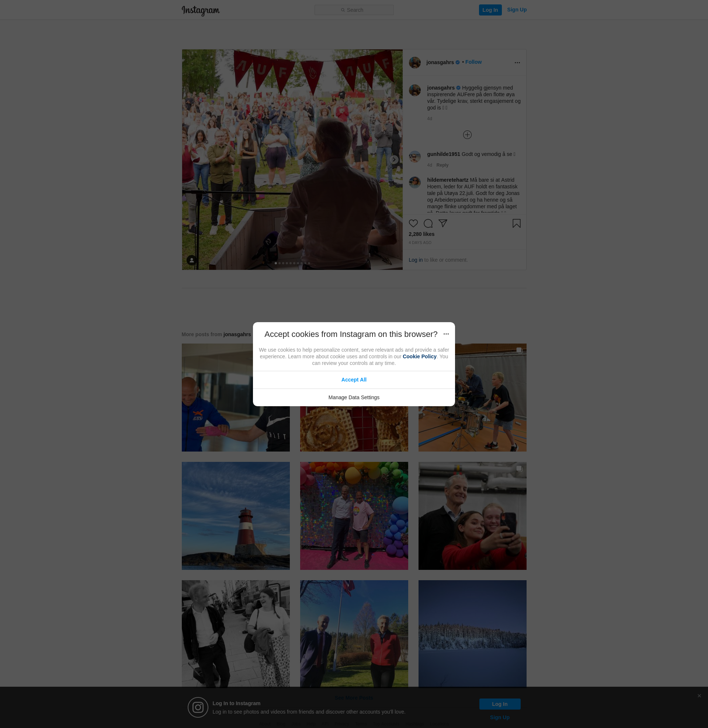Image resolution: width=708 pixels, height=728 pixels.
Task: Select the first carousel dot indicator
Action: (x=275, y=263)
